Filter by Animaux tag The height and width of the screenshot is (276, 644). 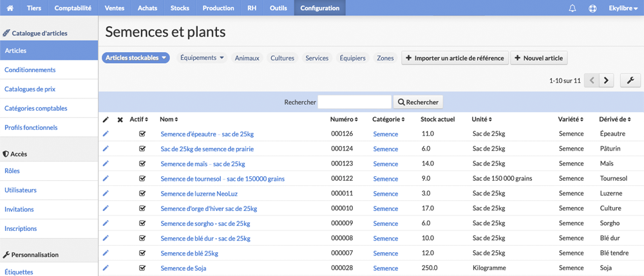(247, 59)
